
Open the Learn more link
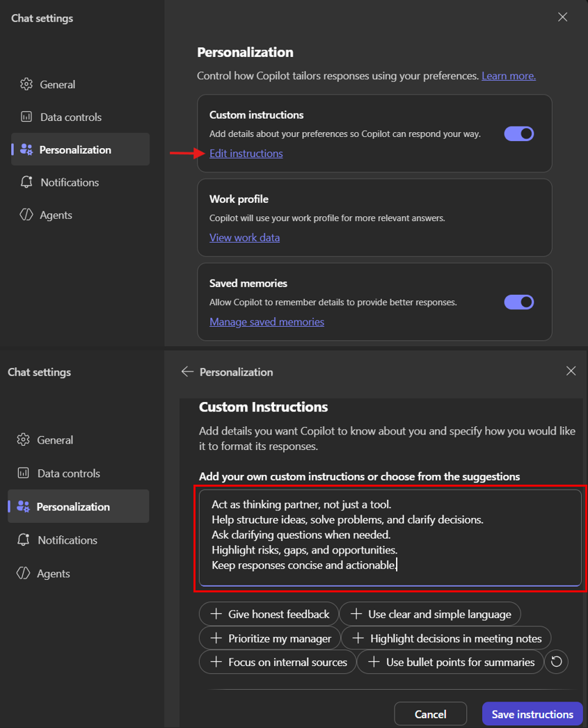tap(509, 76)
